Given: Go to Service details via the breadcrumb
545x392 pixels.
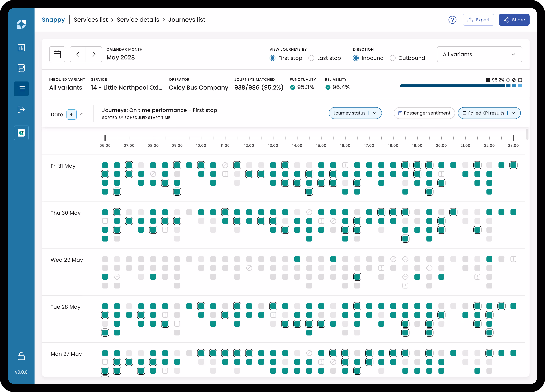Looking at the screenshot, I should (x=138, y=20).
